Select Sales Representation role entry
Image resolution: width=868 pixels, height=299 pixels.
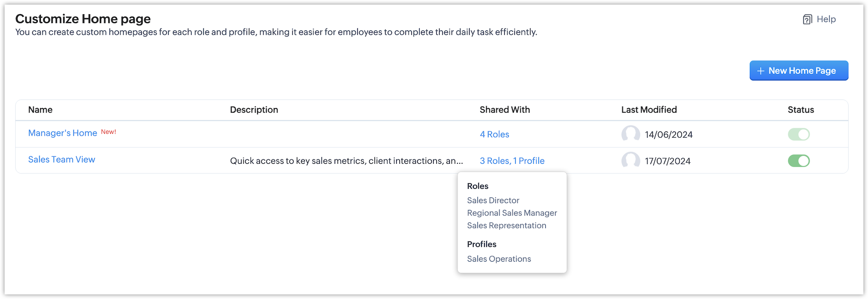pos(506,225)
